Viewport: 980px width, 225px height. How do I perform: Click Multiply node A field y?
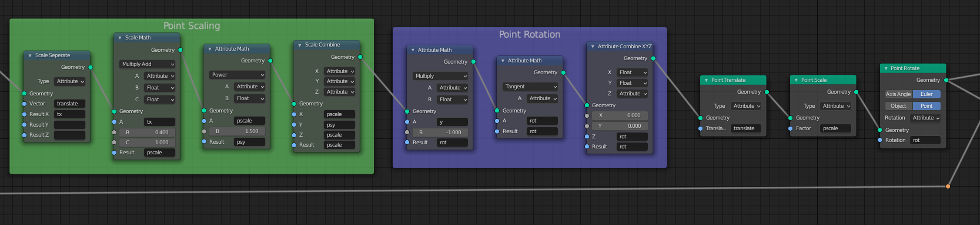(453, 122)
